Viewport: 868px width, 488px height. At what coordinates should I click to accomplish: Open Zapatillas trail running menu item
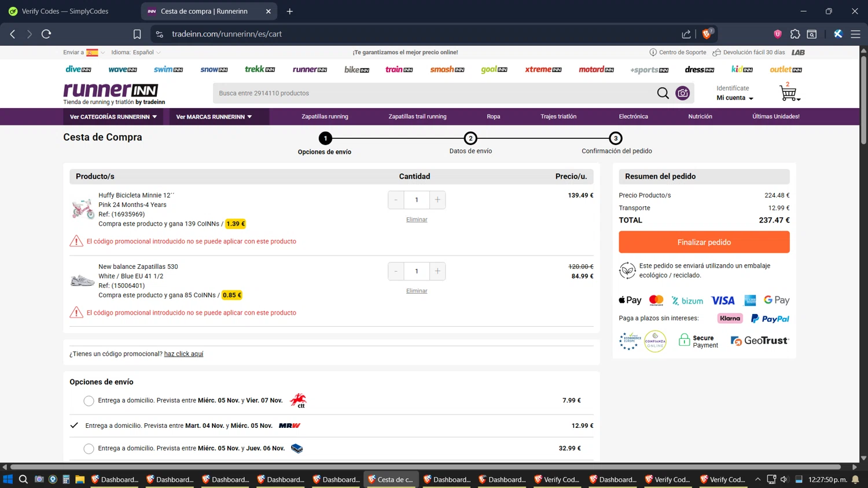(x=417, y=117)
